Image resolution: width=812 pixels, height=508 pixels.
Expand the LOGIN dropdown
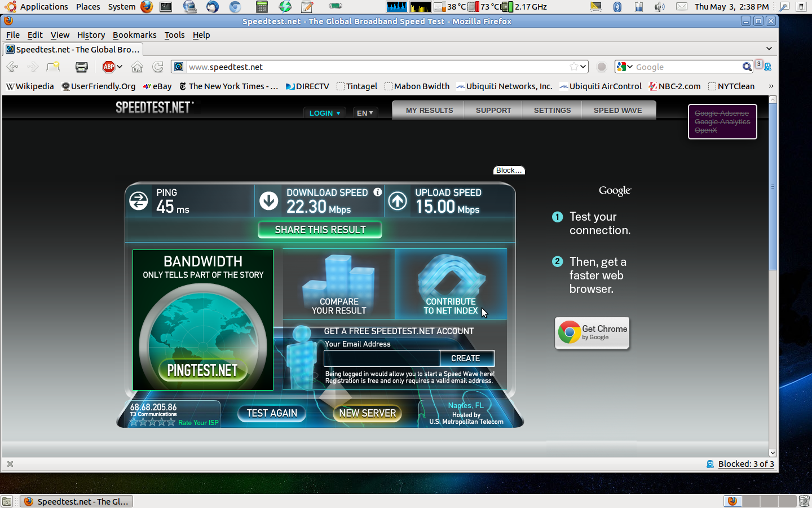pos(325,113)
